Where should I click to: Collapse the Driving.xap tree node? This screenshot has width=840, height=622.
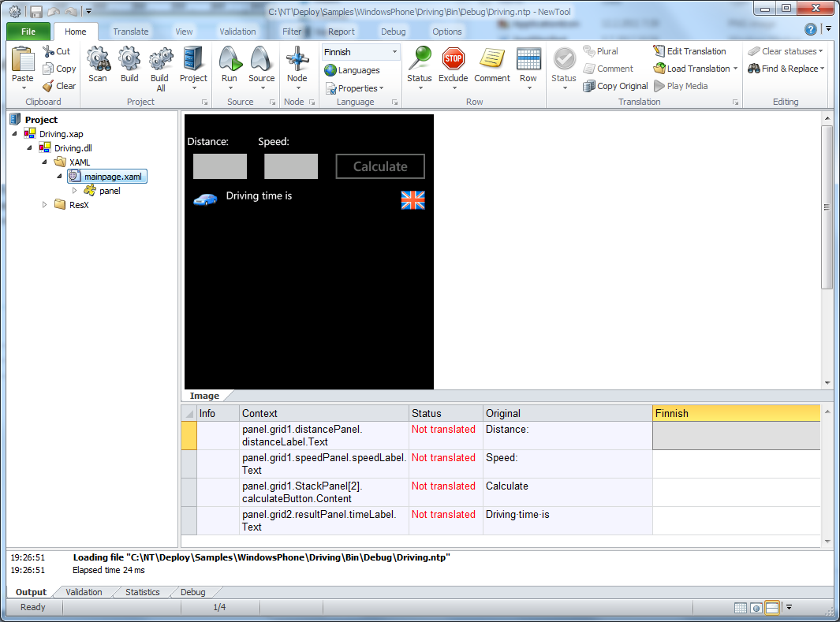[x=14, y=134]
